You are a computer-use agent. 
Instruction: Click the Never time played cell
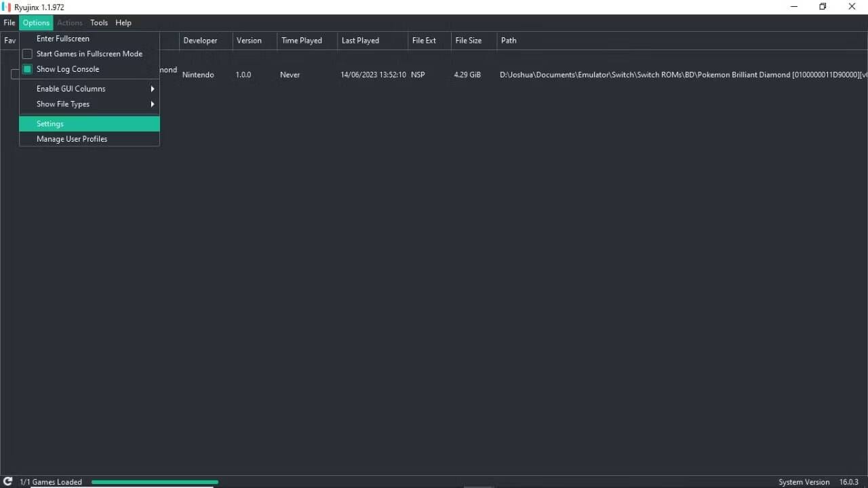pyautogui.click(x=290, y=75)
